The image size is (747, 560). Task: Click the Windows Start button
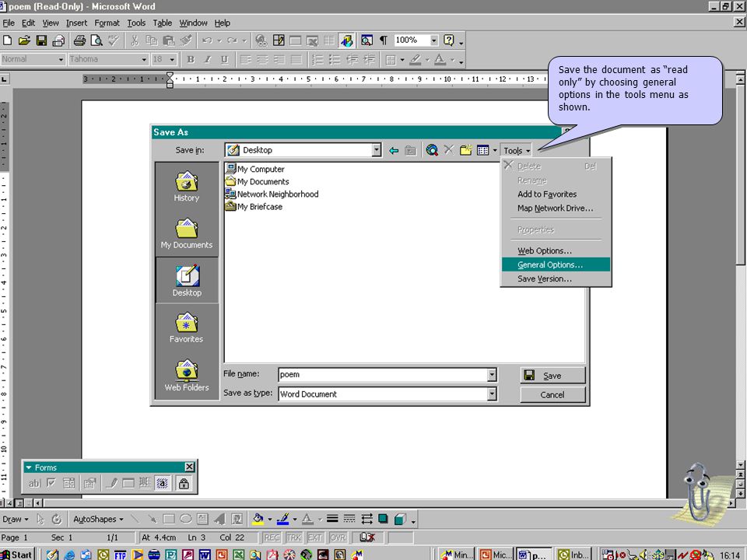18,555
